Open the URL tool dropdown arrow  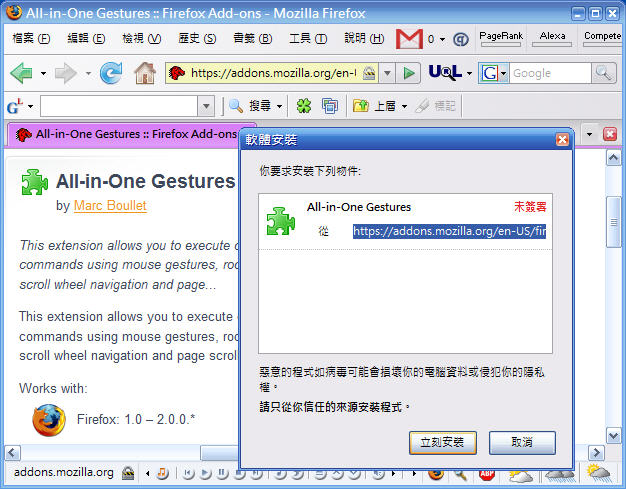tap(469, 73)
